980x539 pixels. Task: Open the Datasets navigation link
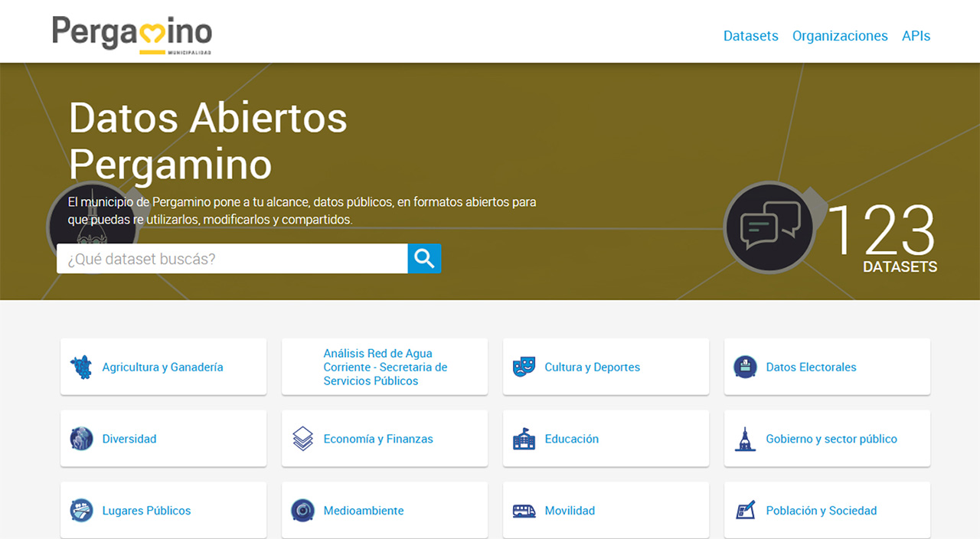coord(750,36)
